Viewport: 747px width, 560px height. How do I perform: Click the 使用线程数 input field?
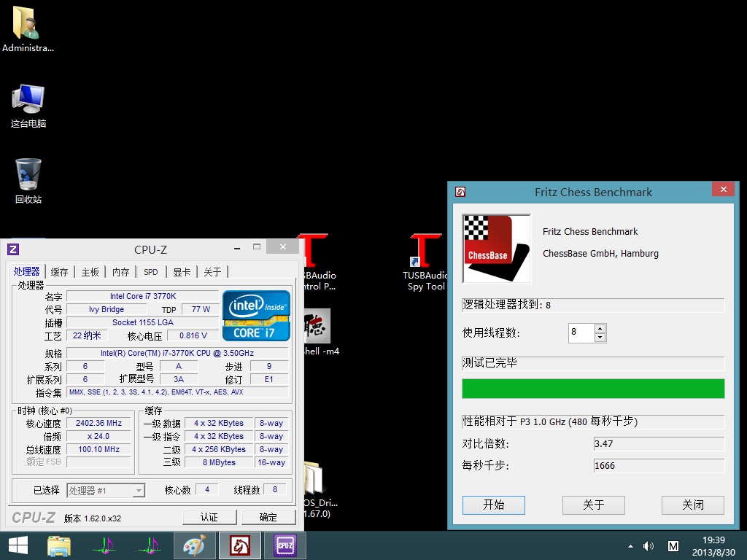(x=581, y=332)
